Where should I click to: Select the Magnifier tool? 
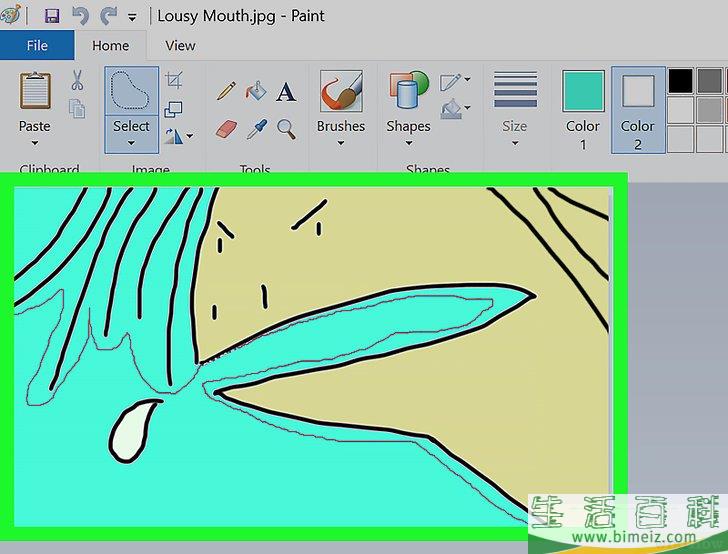point(286,129)
